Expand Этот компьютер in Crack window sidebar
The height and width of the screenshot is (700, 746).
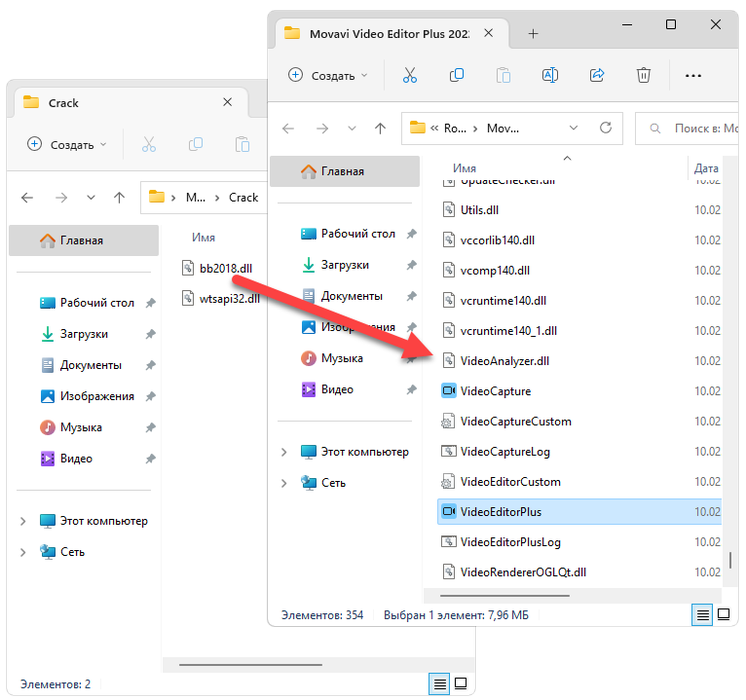23,522
